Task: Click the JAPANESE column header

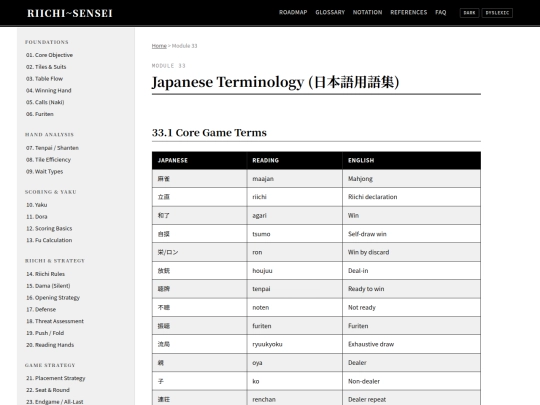Action: 199,160
